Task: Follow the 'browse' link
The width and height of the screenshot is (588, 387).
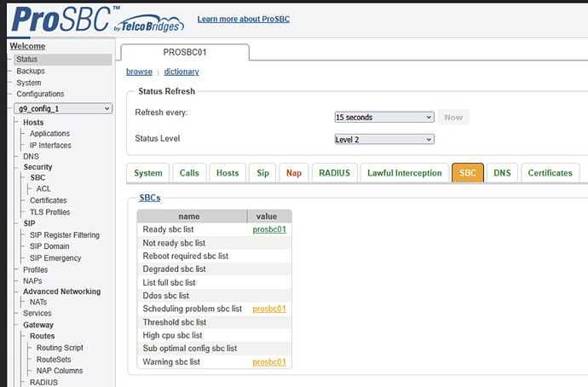Action: (x=139, y=72)
